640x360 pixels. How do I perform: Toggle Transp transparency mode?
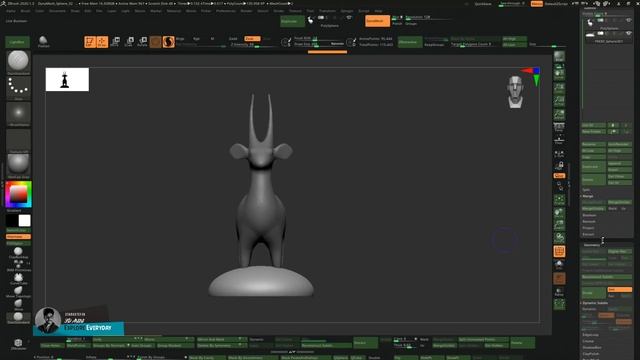[559, 265]
